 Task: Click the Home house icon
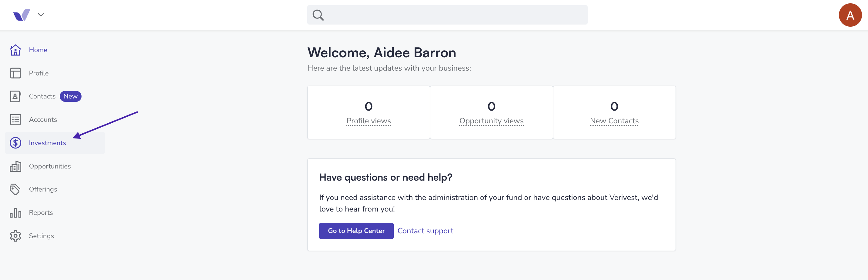[15, 50]
